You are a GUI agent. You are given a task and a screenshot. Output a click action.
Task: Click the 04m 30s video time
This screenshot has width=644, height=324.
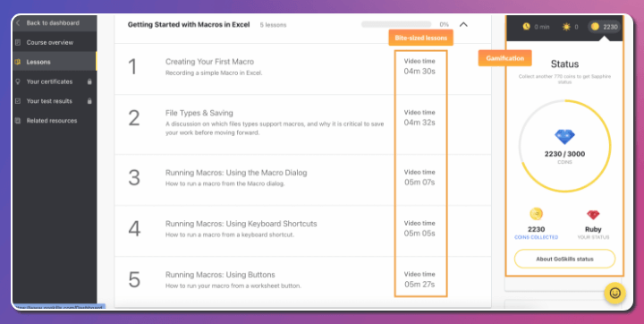tap(419, 71)
